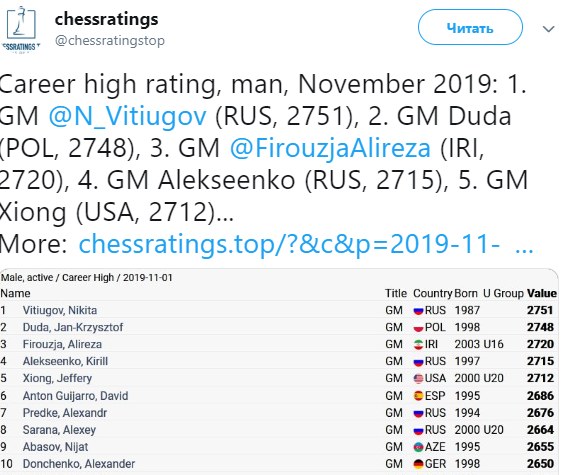
Task: Select the Spanish flag icon beside Anton Guijarro
Action: pyautogui.click(x=418, y=396)
